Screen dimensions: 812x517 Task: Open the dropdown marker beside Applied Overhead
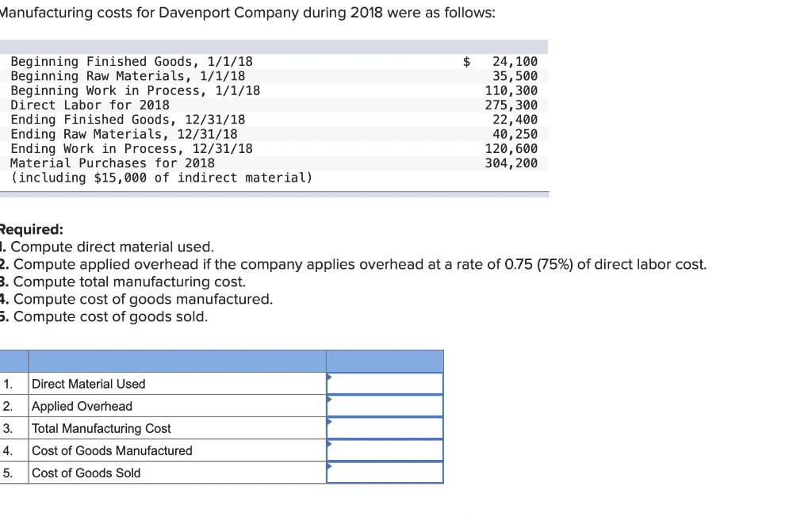pos(327,400)
